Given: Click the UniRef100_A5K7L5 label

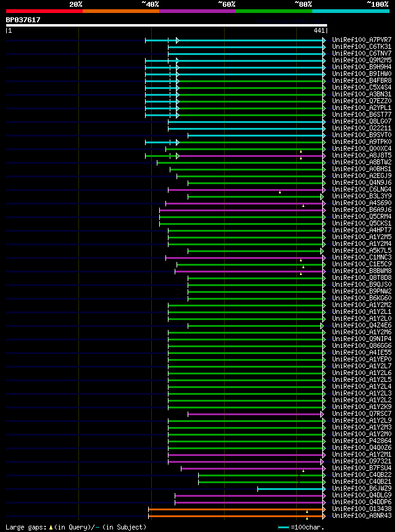Looking at the screenshot, I should (x=362, y=250).
